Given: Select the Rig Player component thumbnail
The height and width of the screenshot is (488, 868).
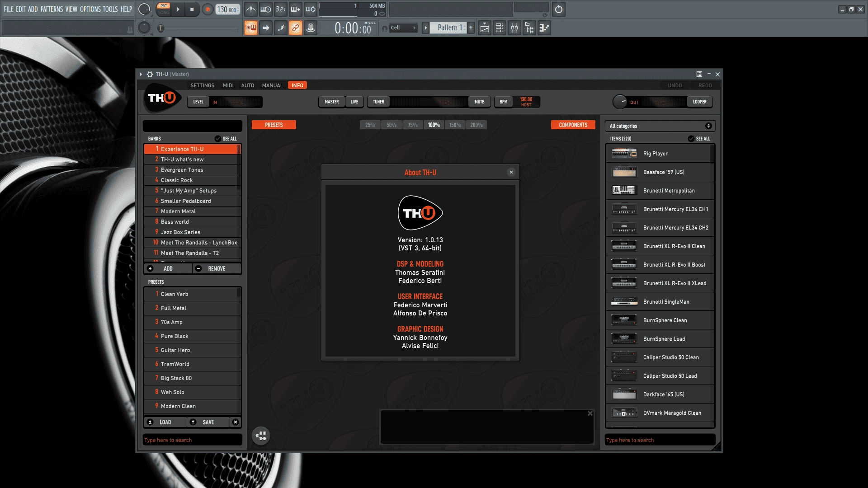Looking at the screenshot, I should click(624, 154).
